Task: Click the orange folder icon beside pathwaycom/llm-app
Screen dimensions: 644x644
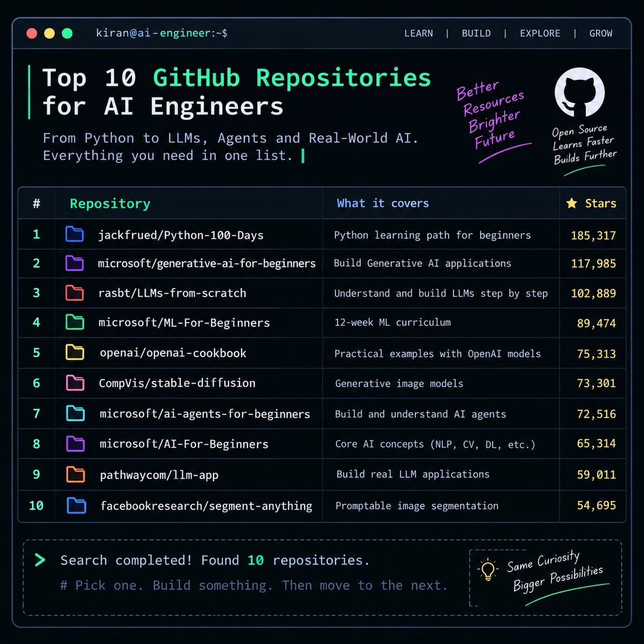Action: pyautogui.click(x=75, y=474)
